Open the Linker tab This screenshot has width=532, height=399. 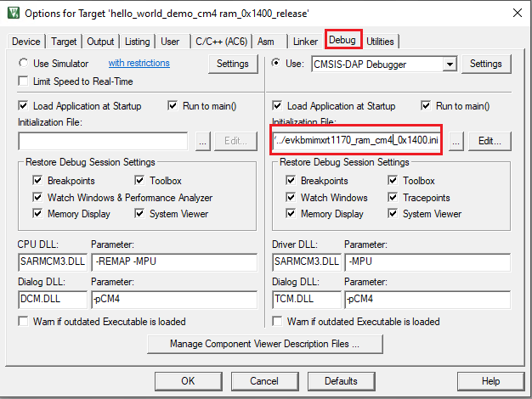[305, 41]
